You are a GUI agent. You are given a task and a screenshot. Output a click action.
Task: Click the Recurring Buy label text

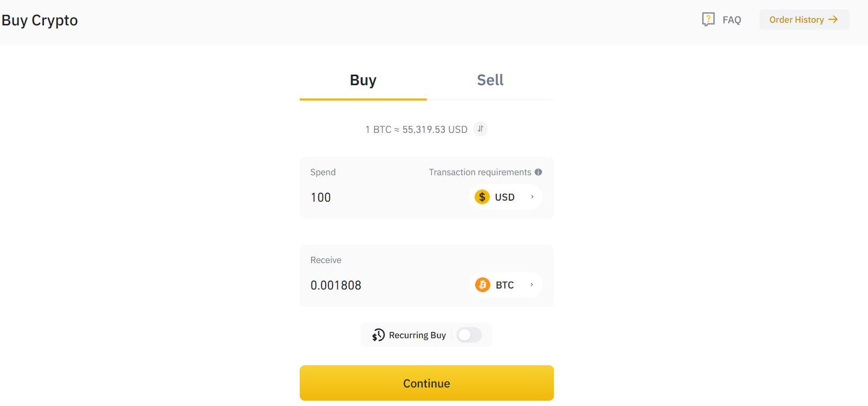tap(417, 335)
